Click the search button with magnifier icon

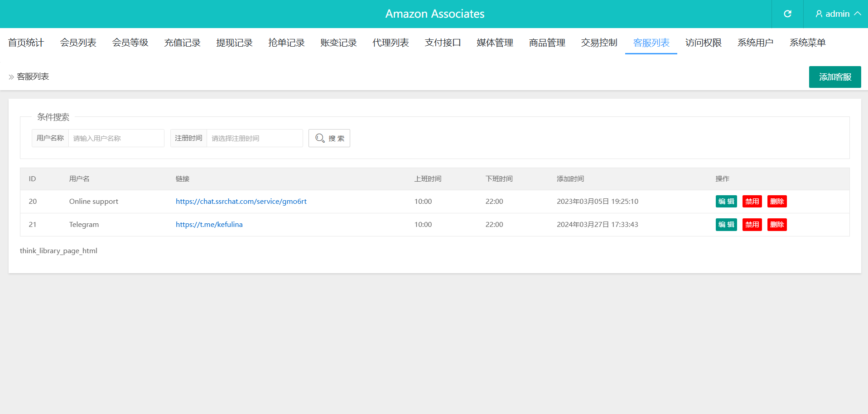pos(329,138)
